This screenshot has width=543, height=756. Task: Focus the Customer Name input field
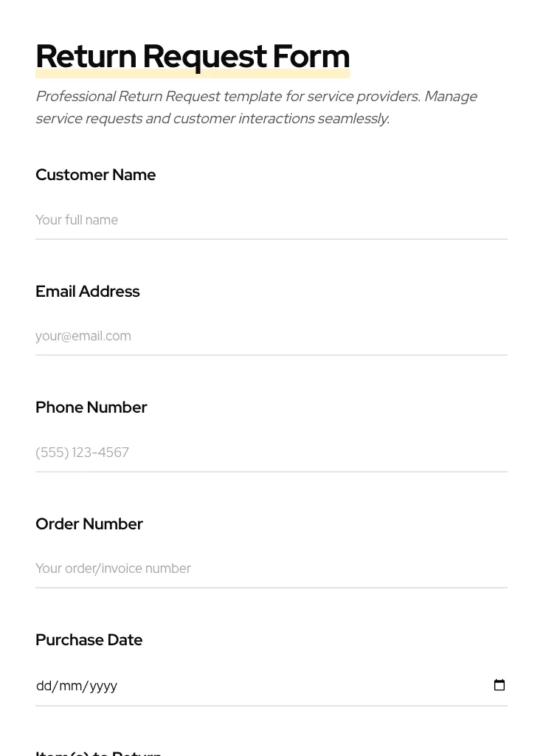pos(271,220)
